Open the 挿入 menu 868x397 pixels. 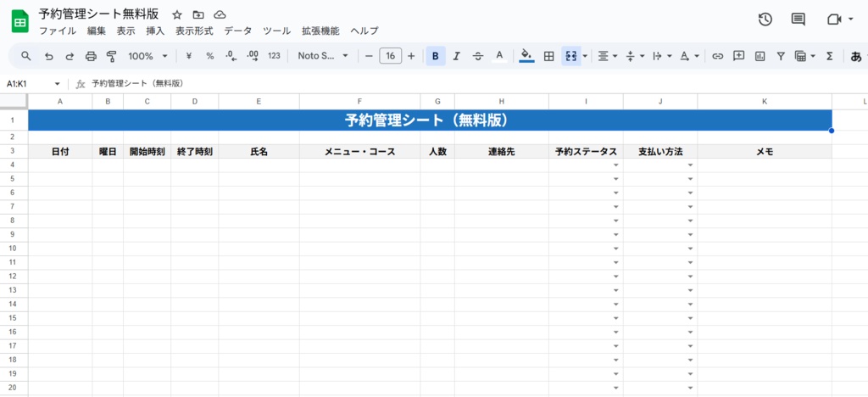tap(155, 31)
